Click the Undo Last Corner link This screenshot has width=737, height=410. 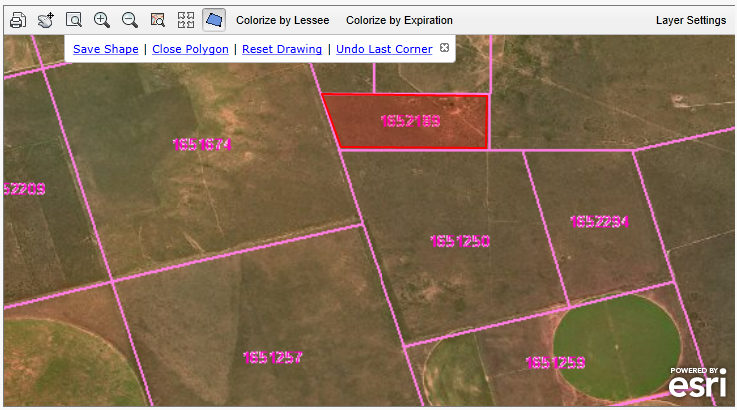[384, 49]
